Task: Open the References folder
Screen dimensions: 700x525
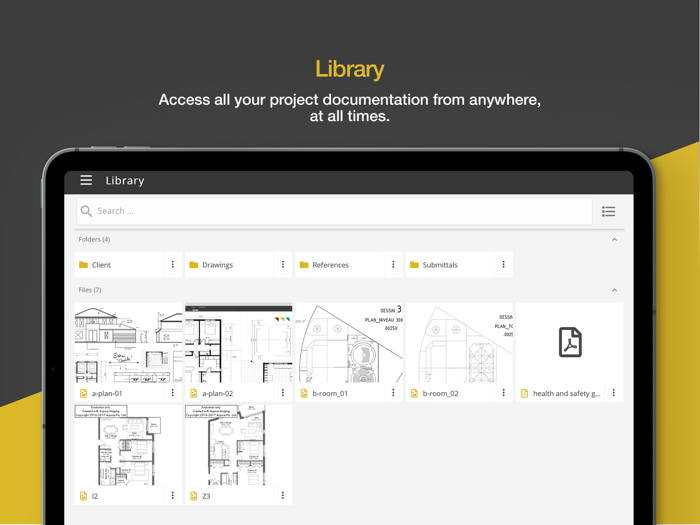Action: click(340, 265)
